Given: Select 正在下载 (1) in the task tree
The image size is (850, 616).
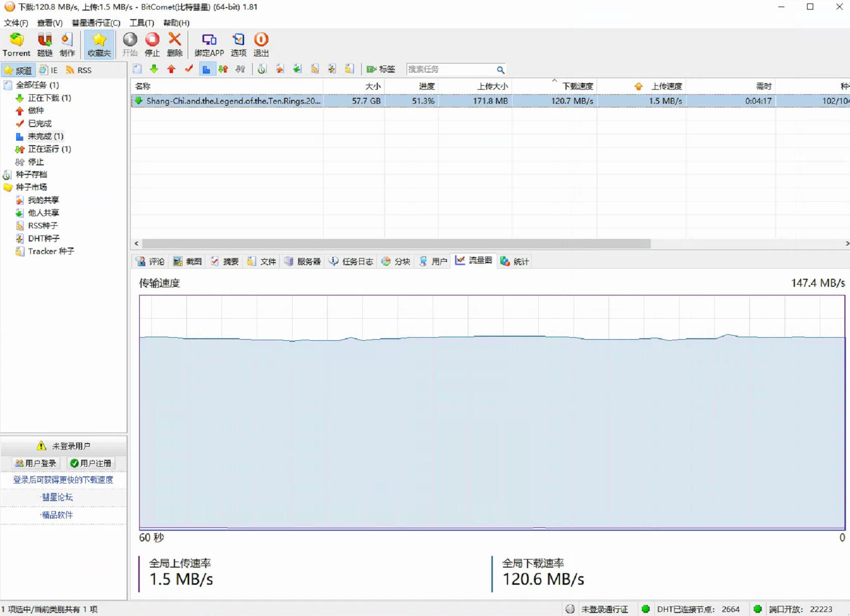Looking at the screenshot, I should pyautogui.click(x=49, y=98).
